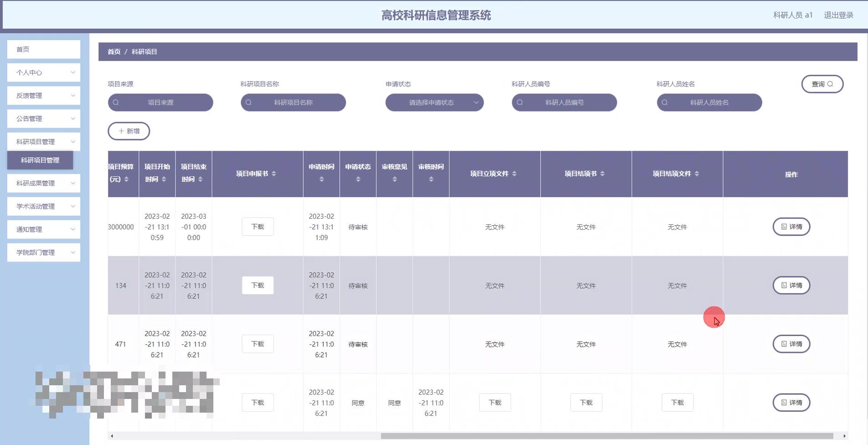This screenshot has height=445, width=868.
Task: Click the 新增 button
Action: (x=129, y=131)
